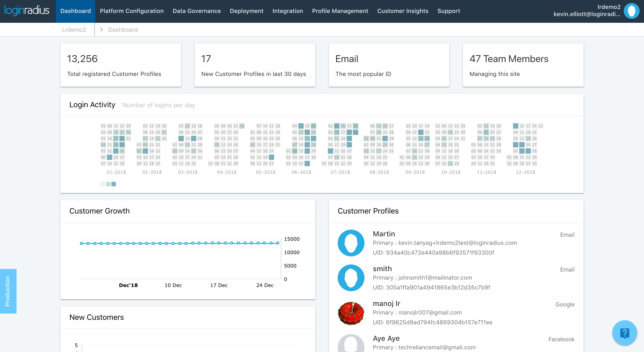644x352 pixels.
Task: Open the Support section
Action: pyautogui.click(x=449, y=11)
